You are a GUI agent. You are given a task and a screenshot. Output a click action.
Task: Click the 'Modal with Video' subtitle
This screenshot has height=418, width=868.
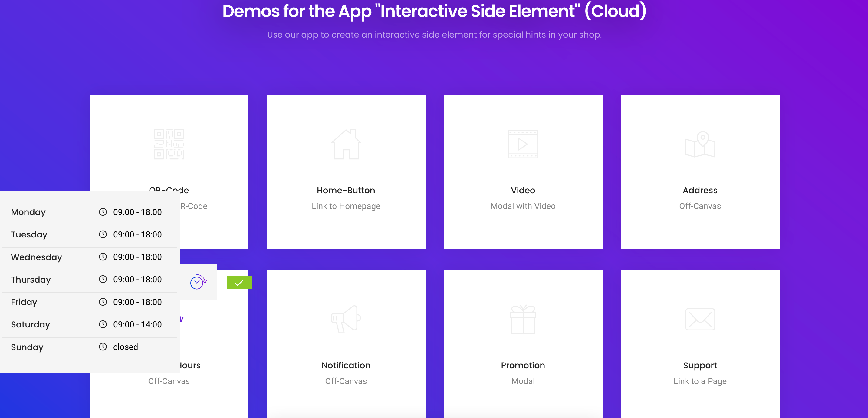point(523,206)
